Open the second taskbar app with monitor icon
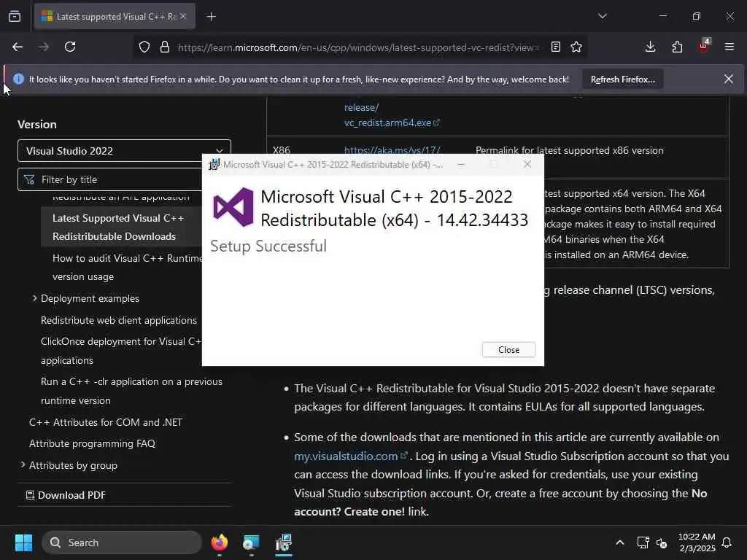Image resolution: width=747 pixels, height=560 pixels. click(251, 542)
